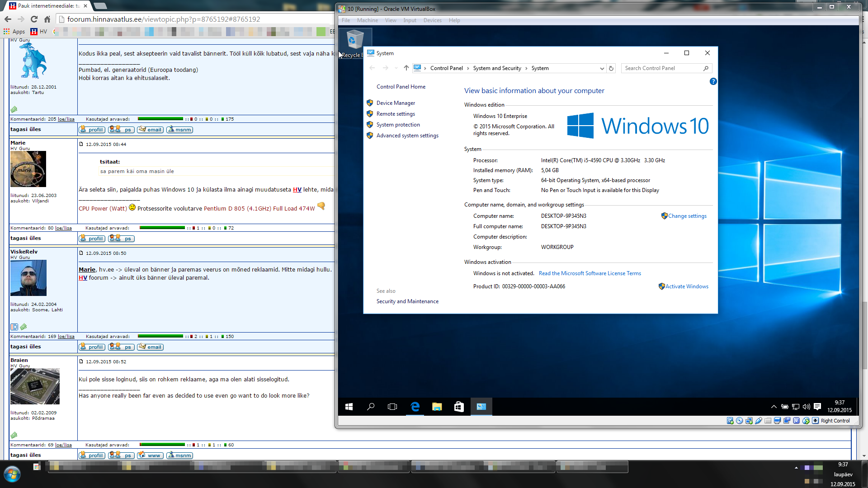The width and height of the screenshot is (868, 488).
Task: Click the network icon in the VM system tray
Action: (796, 407)
